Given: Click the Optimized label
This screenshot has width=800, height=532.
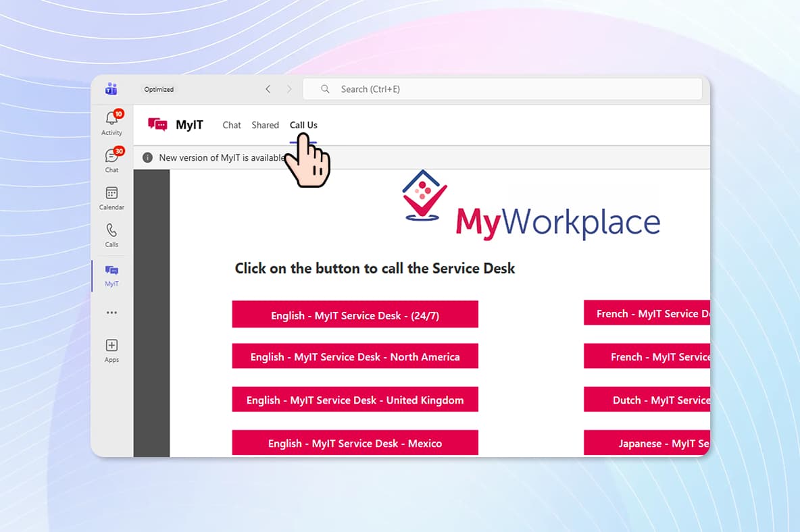Looking at the screenshot, I should coord(159,89).
